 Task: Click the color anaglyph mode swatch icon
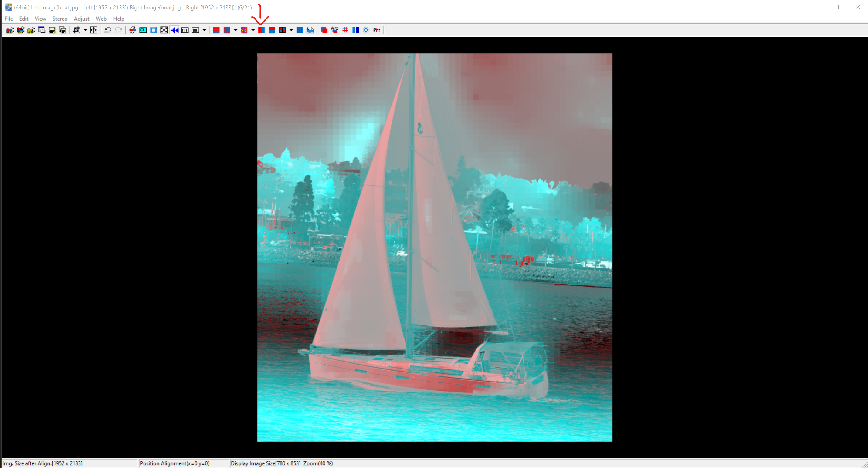point(244,30)
